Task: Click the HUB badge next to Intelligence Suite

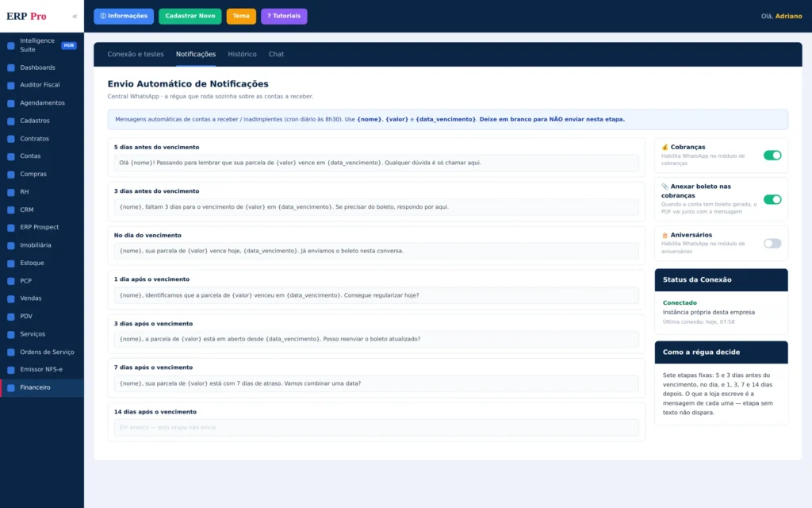Action: 69,45
